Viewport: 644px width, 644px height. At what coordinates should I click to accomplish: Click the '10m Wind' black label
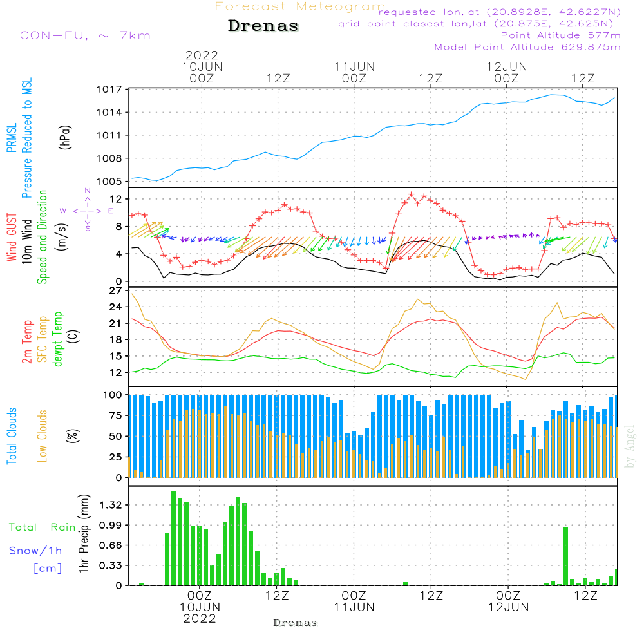point(26,241)
